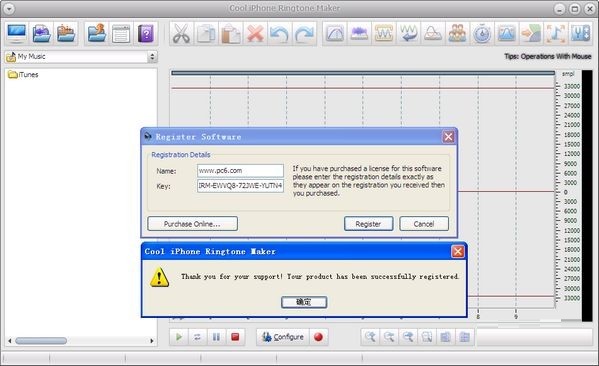Click the Undo arrow icon

point(280,34)
